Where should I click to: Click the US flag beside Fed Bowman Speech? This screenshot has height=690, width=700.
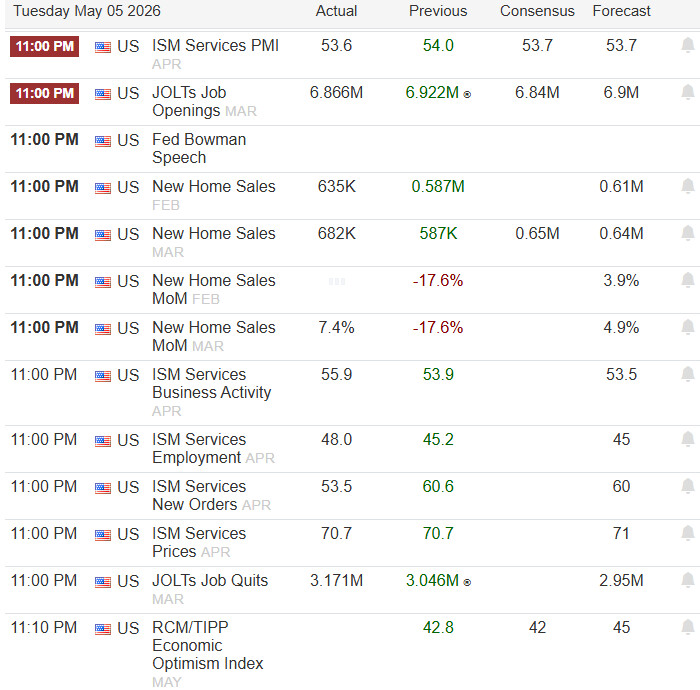click(103, 141)
